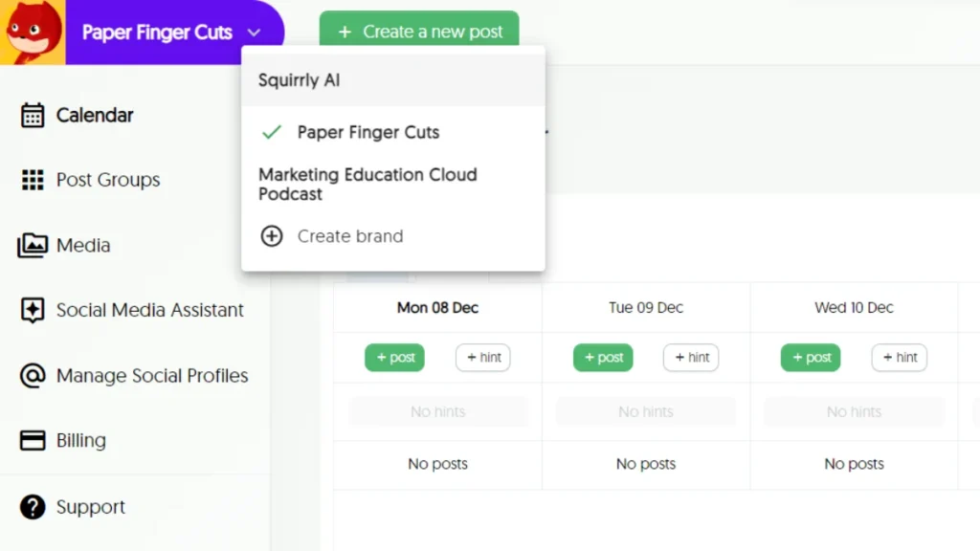This screenshot has height=551, width=980.
Task: Add a post on Wed 10 Dec
Action: pos(811,358)
